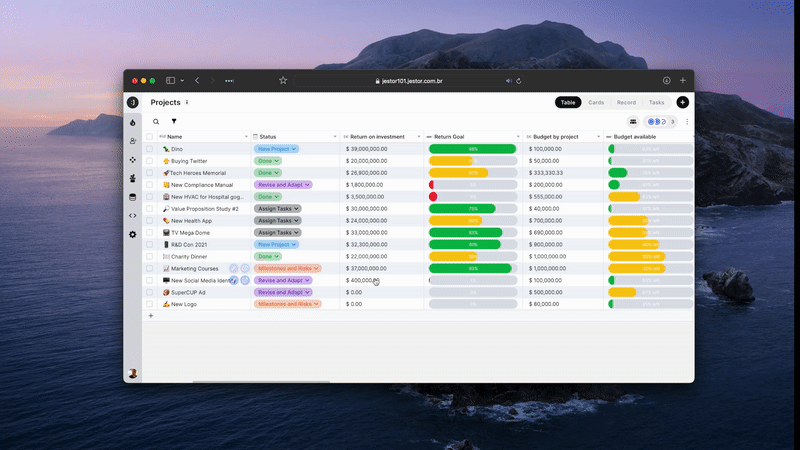The image size is (800, 450).
Task: Open the R&D Con 2021 project
Action: [x=189, y=244]
